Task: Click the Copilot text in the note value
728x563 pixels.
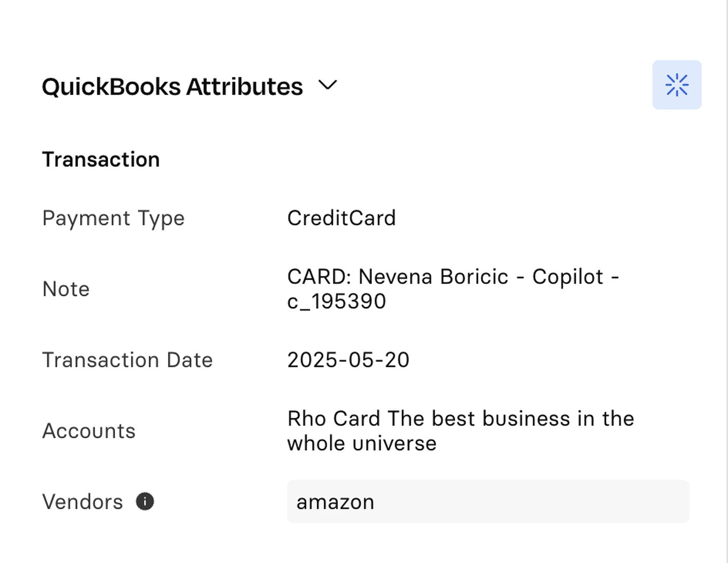Action: (x=568, y=277)
